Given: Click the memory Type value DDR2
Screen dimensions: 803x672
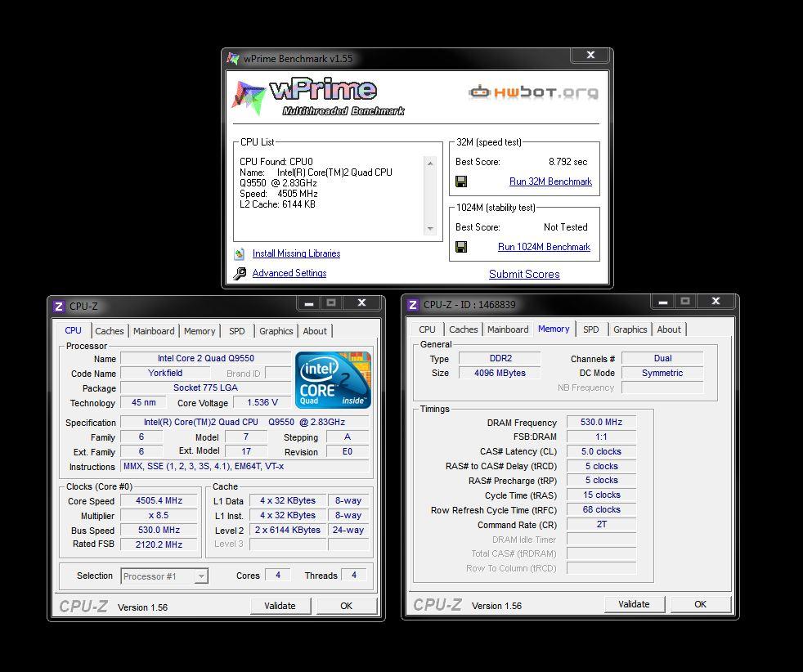Looking at the screenshot, I should click(x=500, y=358).
